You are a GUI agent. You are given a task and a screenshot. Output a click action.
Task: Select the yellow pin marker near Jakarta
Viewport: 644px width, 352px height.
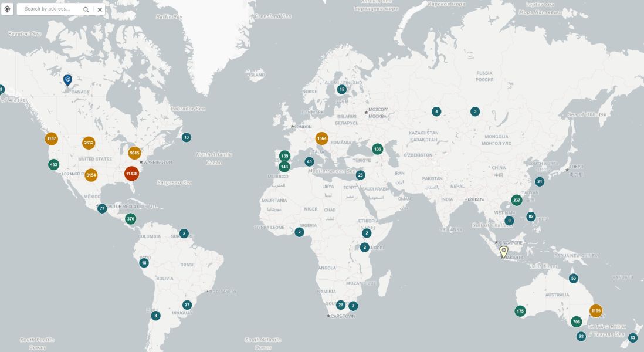click(503, 251)
